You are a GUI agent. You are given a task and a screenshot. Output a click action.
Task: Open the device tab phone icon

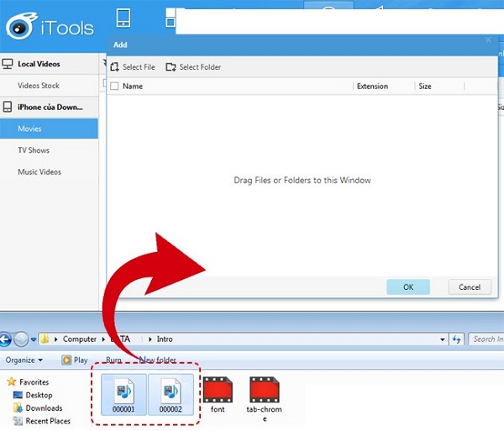point(123,18)
